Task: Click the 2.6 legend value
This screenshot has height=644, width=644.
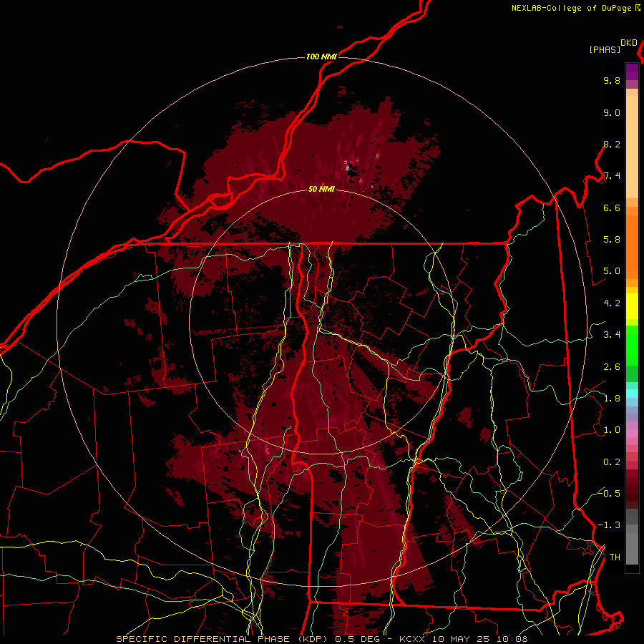Action: point(612,367)
